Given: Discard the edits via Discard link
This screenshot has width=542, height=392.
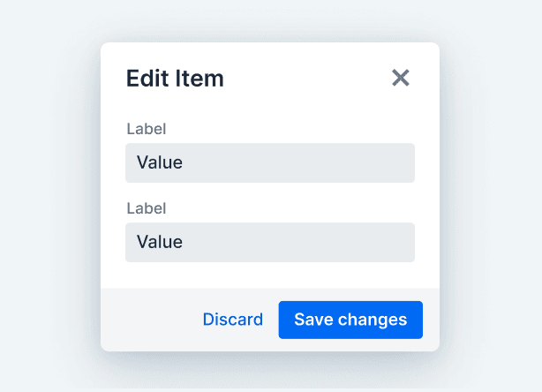Looking at the screenshot, I should tap(233, 320).
